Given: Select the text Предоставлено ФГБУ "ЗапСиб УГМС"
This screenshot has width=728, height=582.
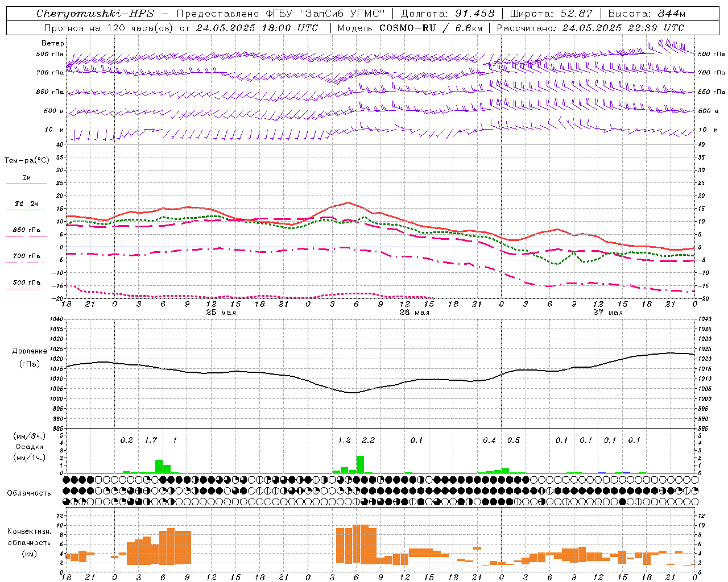Looking at the screenshot, I should tap(282, 14).
